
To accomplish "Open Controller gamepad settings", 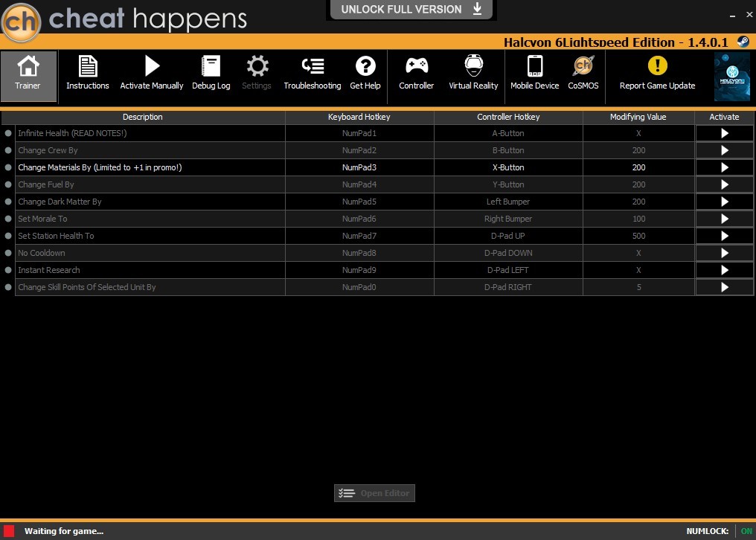I will click(417, 65).
